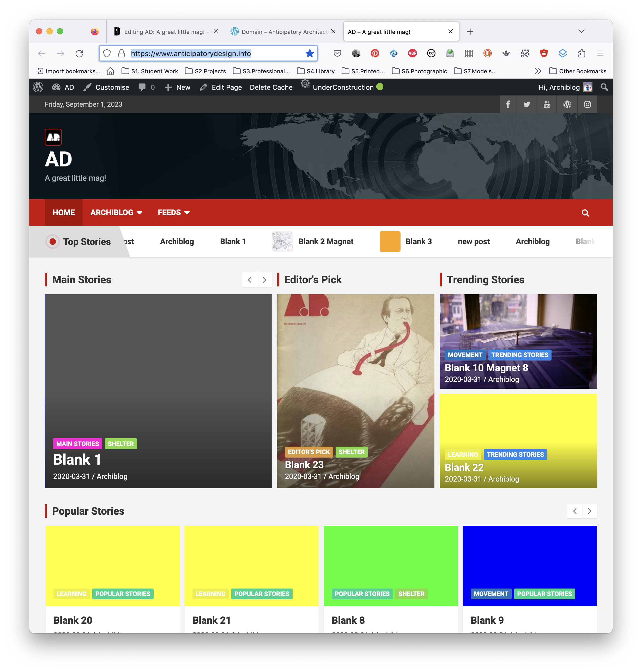Open the Instagram social icon

[x=587, y=104]
